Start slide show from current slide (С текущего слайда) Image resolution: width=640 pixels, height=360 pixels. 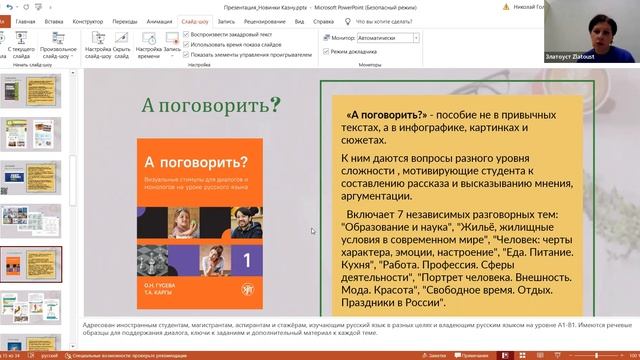(x=21, y=45)
